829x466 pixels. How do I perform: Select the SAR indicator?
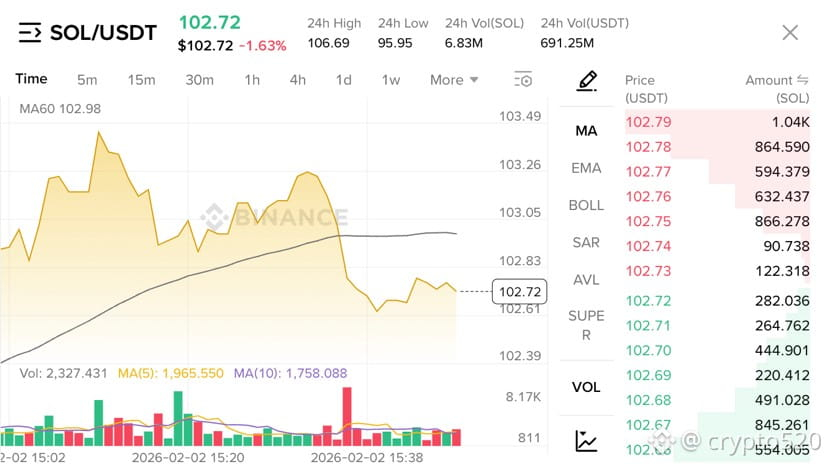(x=586, y=242)
